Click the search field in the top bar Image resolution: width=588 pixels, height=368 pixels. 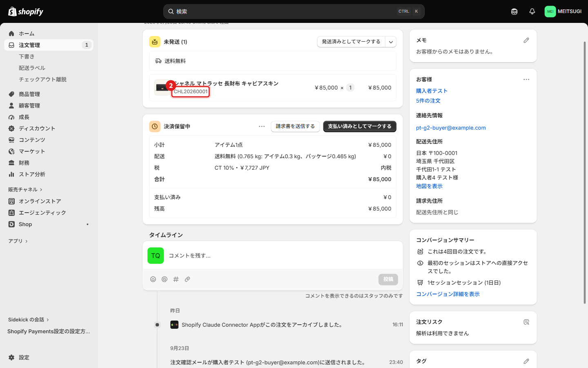point(294,11)
